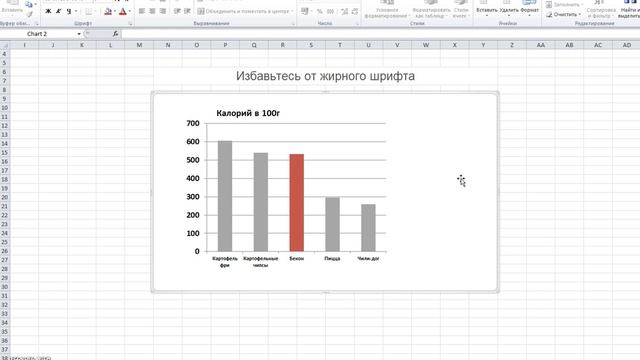
Task: Open the underline style dropdown arrow
Action: [76, 11]
